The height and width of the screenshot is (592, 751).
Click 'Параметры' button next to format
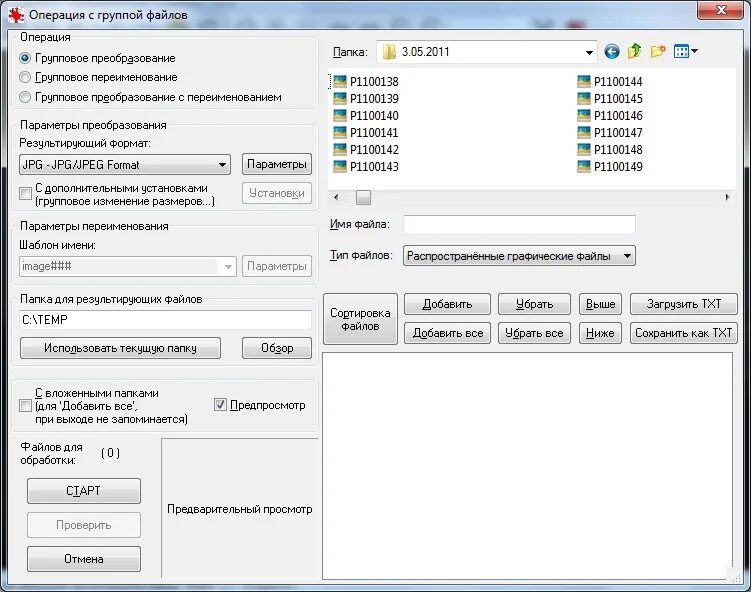(277, 164)
